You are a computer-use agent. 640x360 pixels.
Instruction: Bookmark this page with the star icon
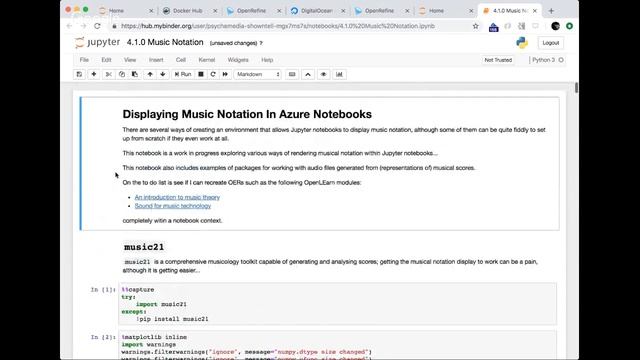[476, 26]
